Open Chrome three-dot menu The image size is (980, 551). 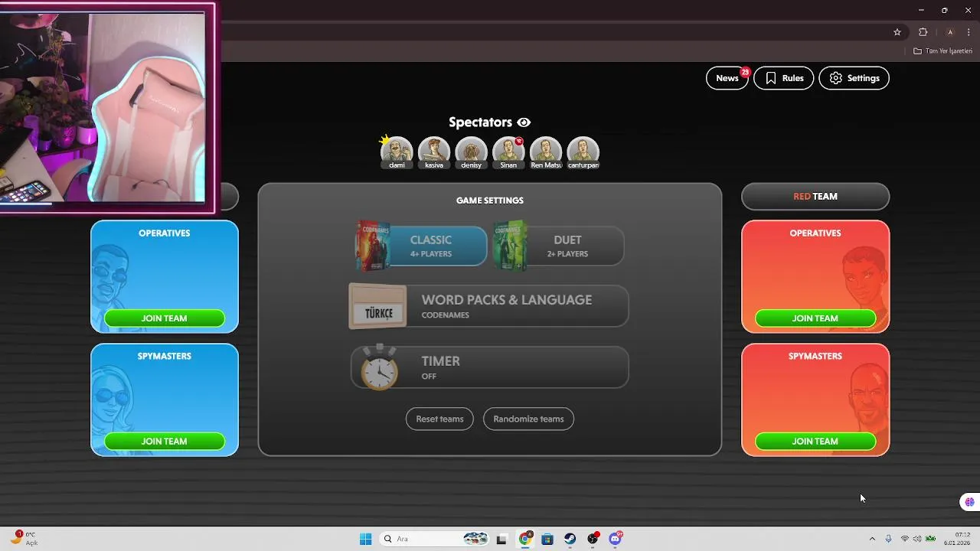click(x=969, y=32)
